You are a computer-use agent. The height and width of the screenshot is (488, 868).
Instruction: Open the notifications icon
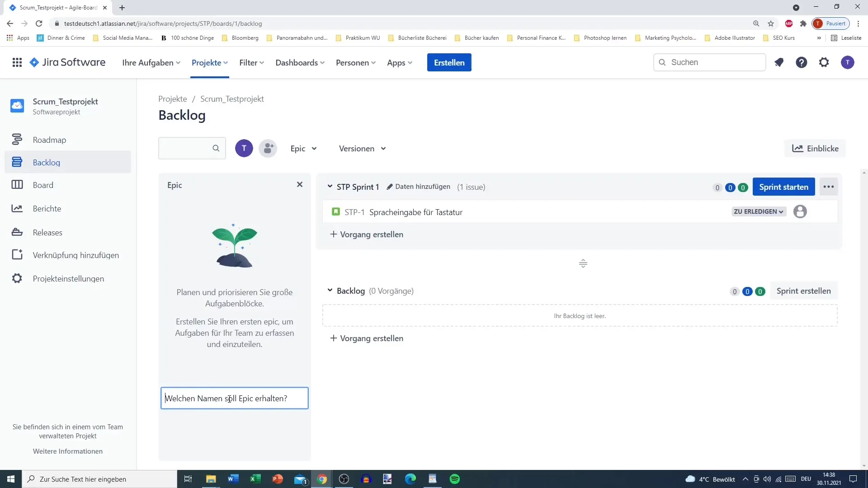point(778,62)
